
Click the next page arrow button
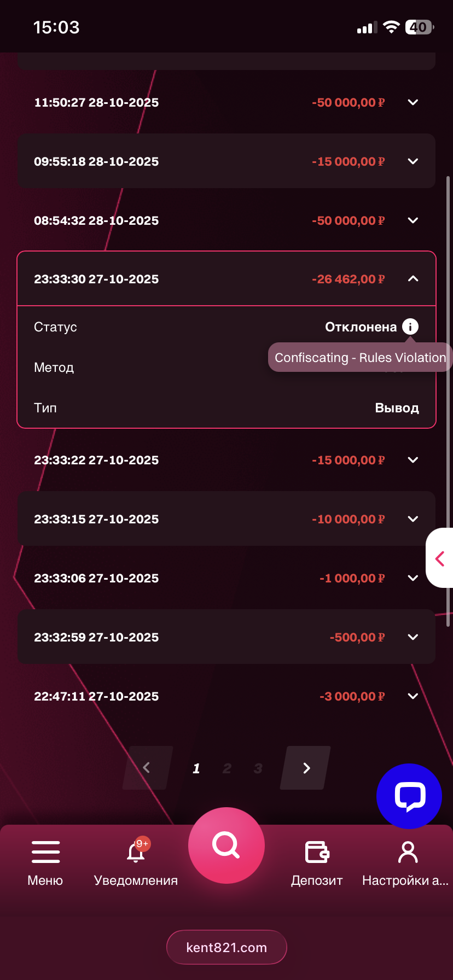306,768
